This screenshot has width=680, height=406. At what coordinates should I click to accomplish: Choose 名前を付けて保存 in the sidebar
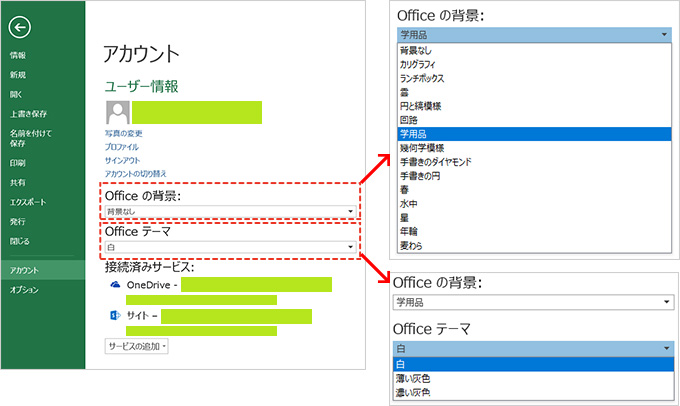(x=30, y=138)
